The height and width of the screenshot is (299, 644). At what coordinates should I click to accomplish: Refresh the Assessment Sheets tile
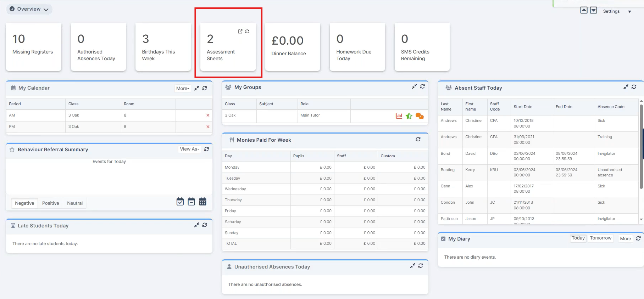pos(247,32)
